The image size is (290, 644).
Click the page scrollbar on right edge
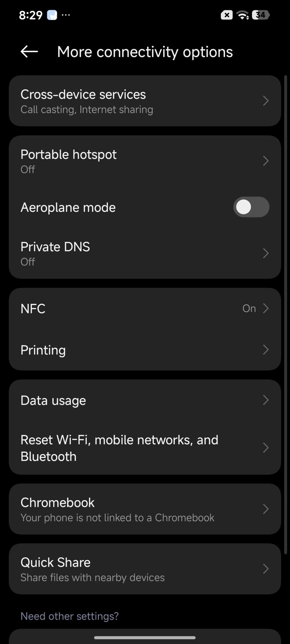(x=285, y=314)
